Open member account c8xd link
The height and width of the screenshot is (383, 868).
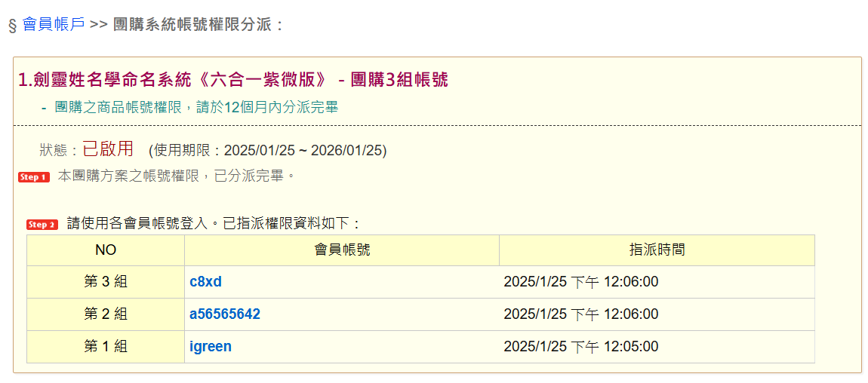205,283
